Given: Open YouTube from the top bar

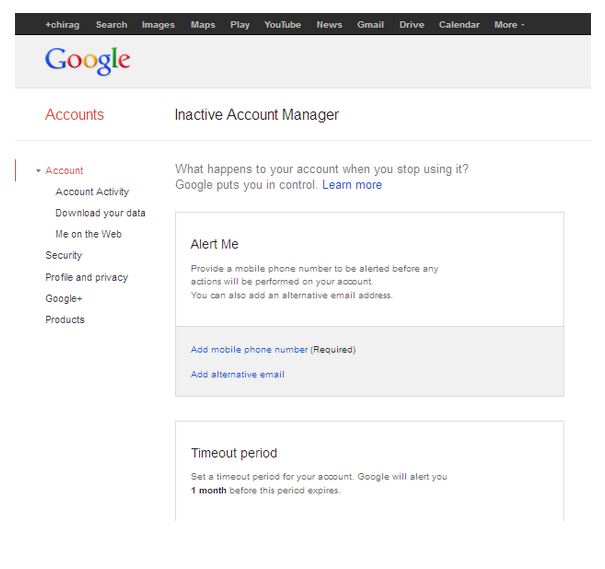Looking at the screenshot, I should (282, 25).
